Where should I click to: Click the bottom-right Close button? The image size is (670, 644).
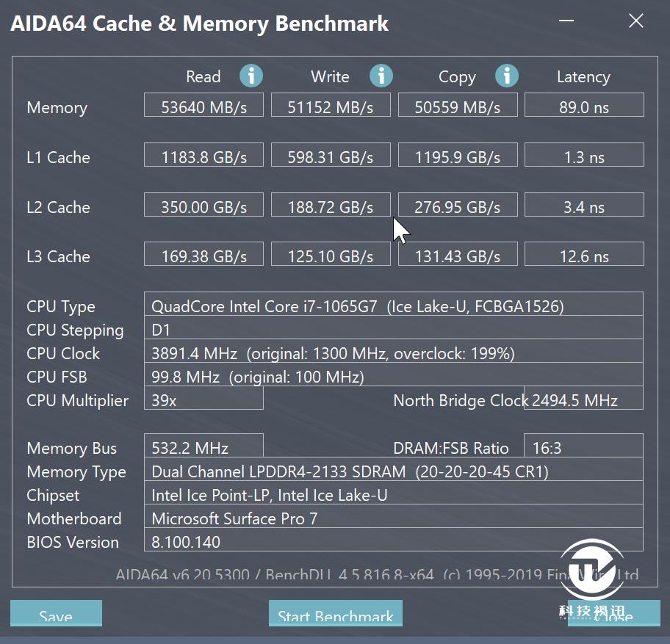pyautogui.click(x=613, y=615)
